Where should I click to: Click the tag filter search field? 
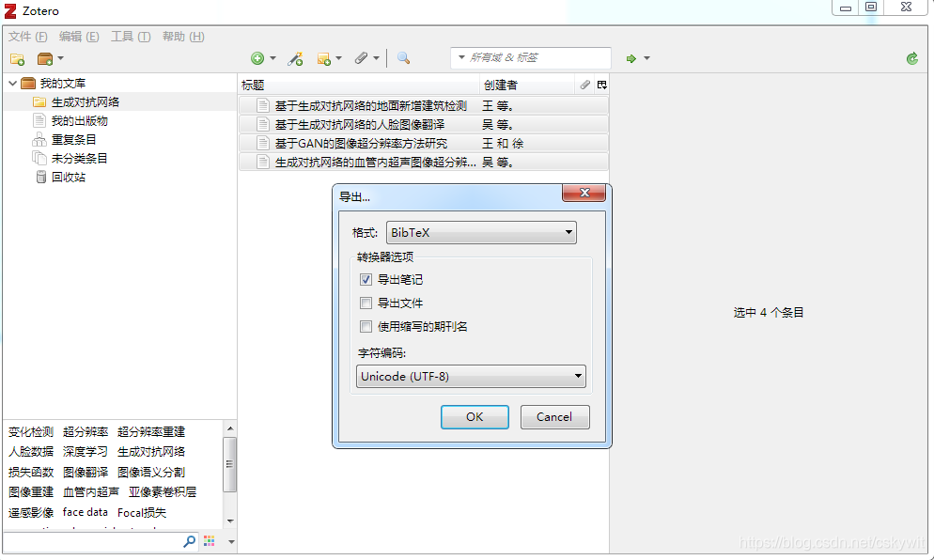[x=100, y=541]
